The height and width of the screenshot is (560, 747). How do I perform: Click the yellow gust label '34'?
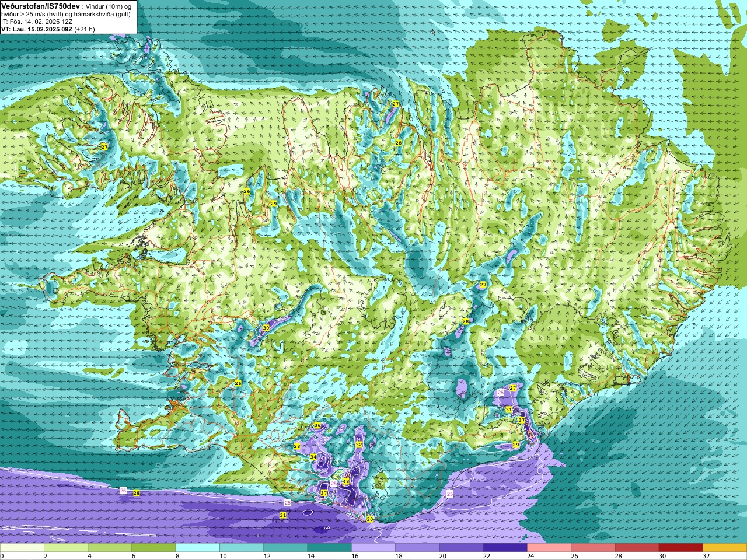click(313, 457)
